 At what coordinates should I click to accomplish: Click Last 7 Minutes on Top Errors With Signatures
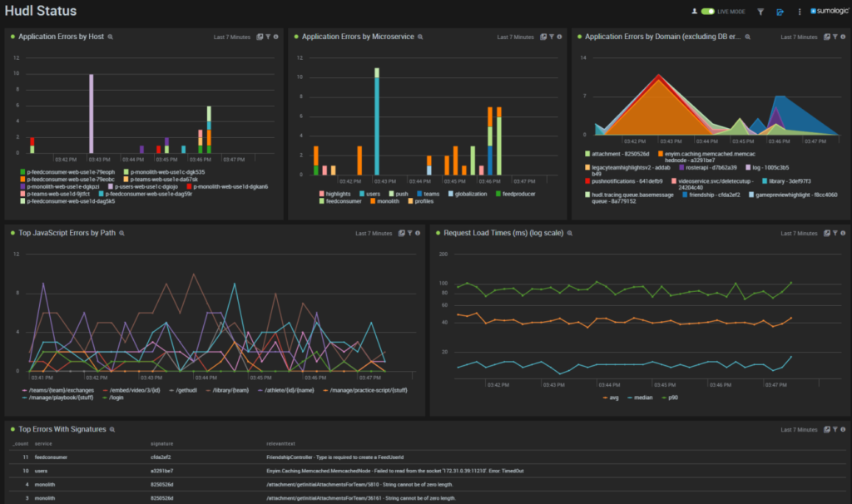(x=800, y=430)
